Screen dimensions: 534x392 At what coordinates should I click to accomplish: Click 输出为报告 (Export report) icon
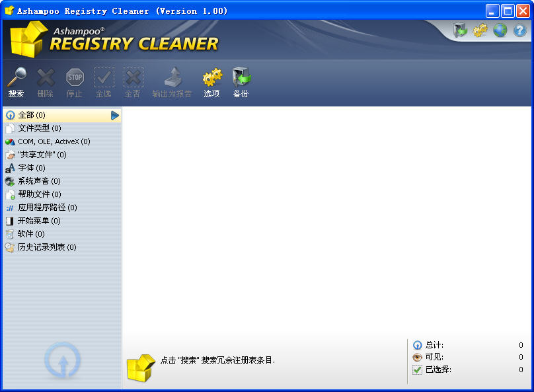click(172, 78)
